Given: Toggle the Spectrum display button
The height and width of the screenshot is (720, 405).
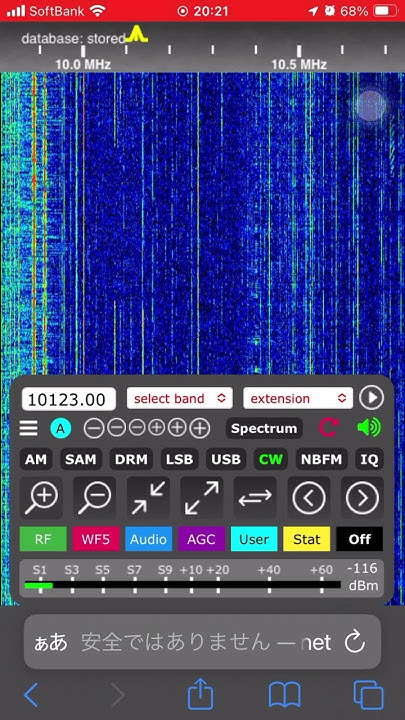Looking at the screenshot, I should point(264,428).
